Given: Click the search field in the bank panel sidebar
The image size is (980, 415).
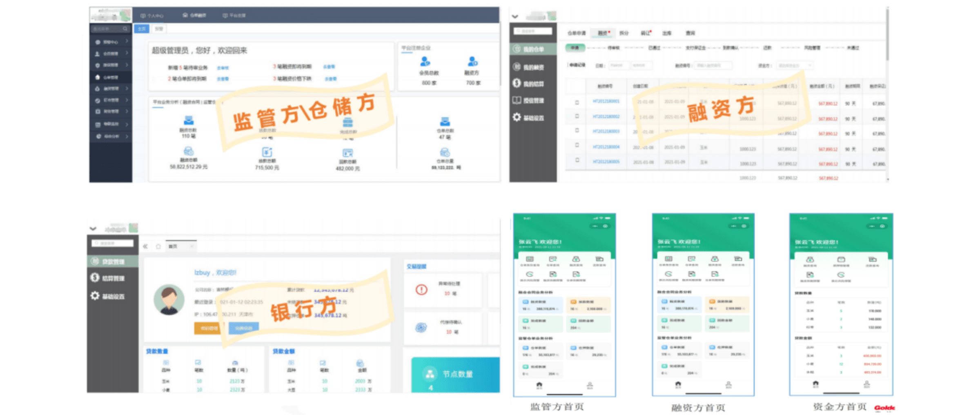Looking at the screenshot, I should [x=113, y=243].
